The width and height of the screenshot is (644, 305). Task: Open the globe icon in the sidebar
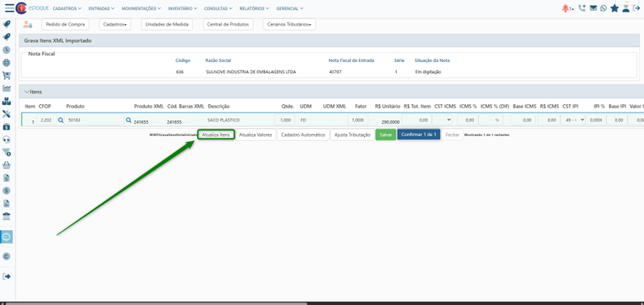[x=7, y=63]
